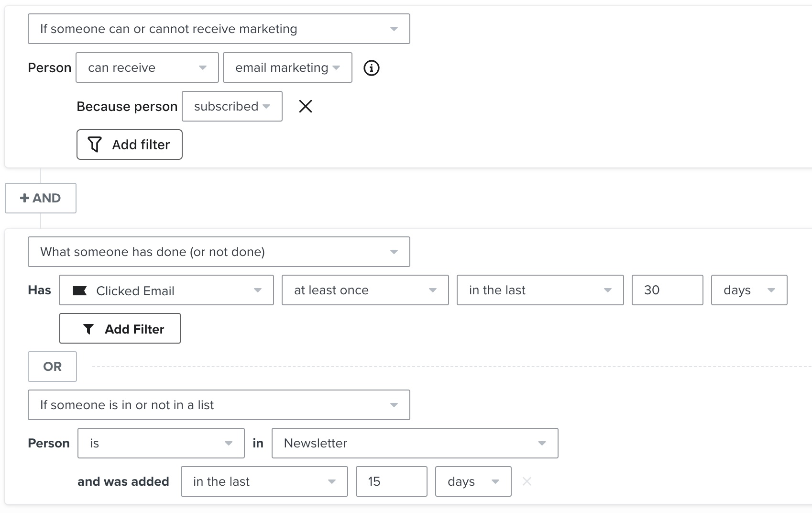Open the 'If someone can or cannot receive marketing' dropdown
Screen dimensions: 812x513
(x=219, y=29)
